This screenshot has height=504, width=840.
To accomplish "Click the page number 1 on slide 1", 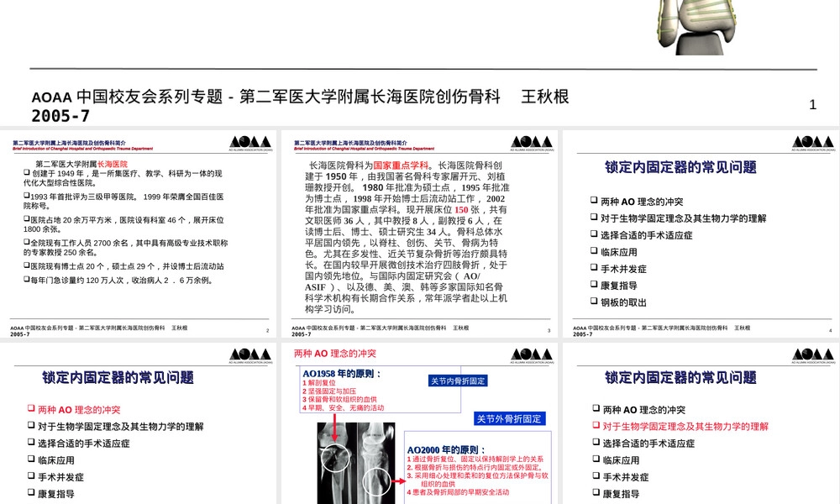I will point(812,104).
